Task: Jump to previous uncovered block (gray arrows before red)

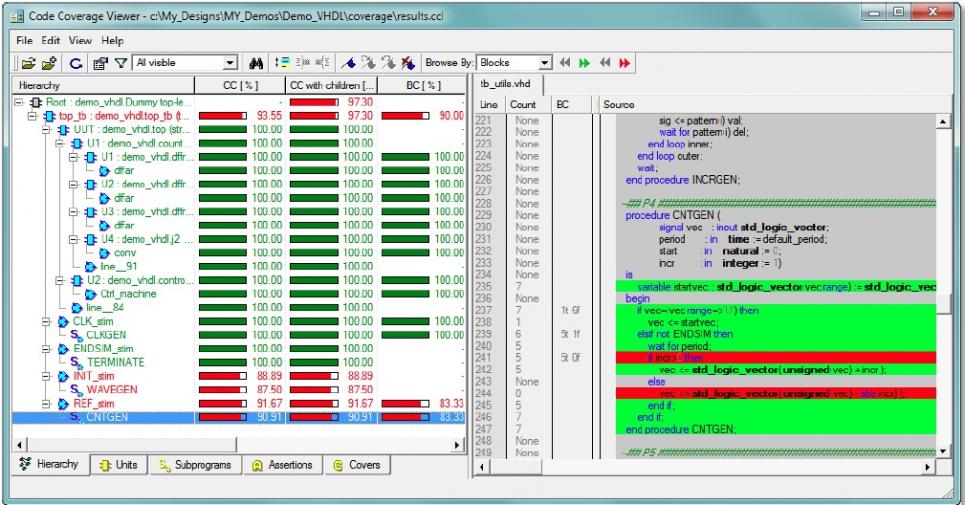Action: [605, 63]
